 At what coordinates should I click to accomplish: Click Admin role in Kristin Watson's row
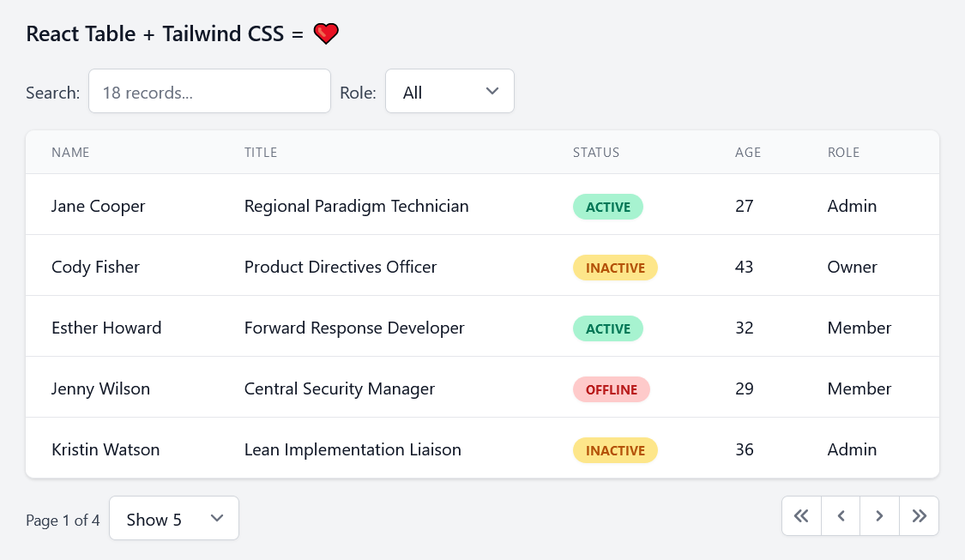[x=852, y=450]
